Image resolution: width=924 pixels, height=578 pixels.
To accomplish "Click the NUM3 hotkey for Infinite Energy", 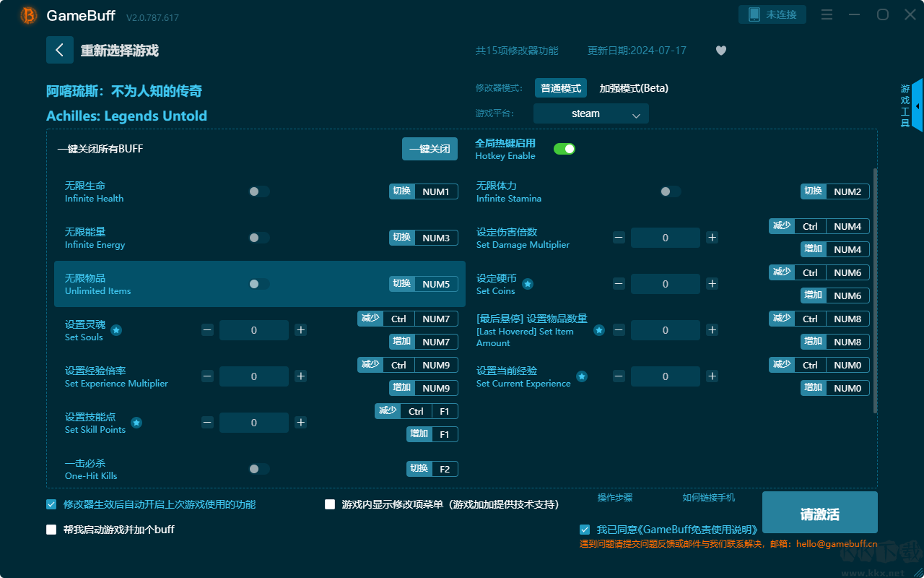I will pos(436,238).
